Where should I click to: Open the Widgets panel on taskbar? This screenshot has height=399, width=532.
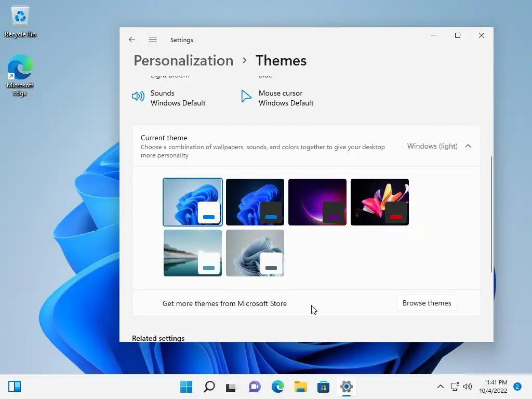pyautogui.click(x=15, y=387)
